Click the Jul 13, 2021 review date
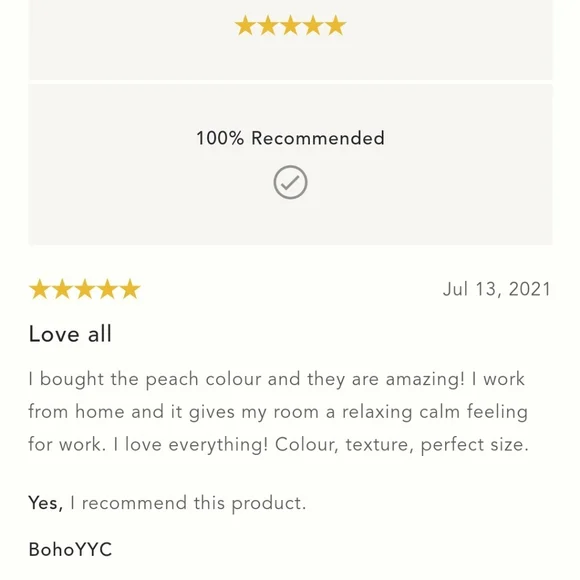The image size is (580, 580). 497,289
